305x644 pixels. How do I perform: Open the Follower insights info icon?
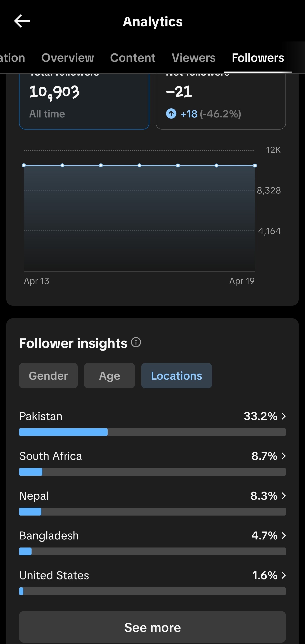coord(136,342)
